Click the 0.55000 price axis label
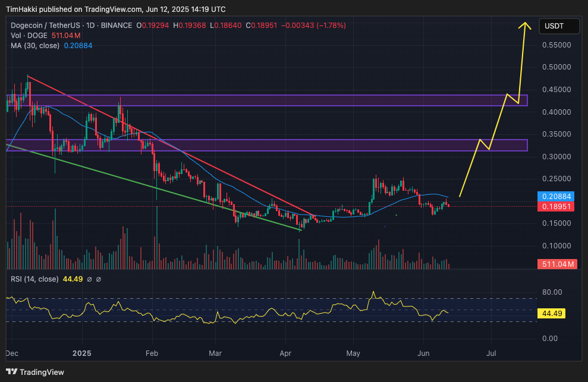The width and height of the screenshot is (588, 382). pyautogui.click(x=556, y=45)
